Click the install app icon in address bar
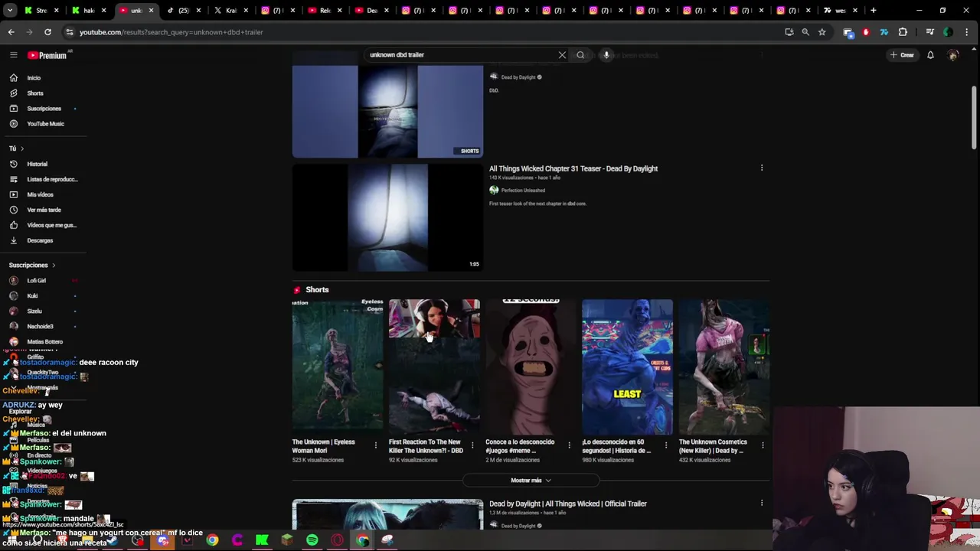The width and height of the screenshot is (980, 551). pyautogui.click(x=789, y=32)
